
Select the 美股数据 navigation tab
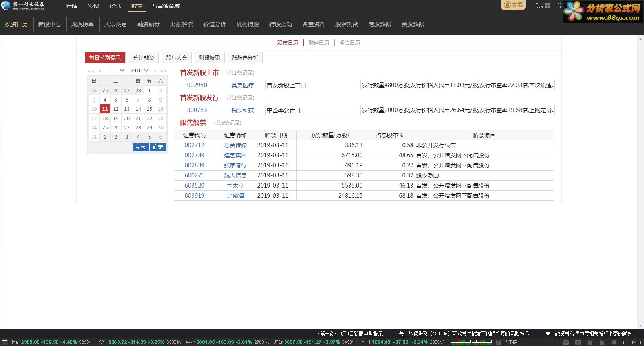(x=413, y=24)
